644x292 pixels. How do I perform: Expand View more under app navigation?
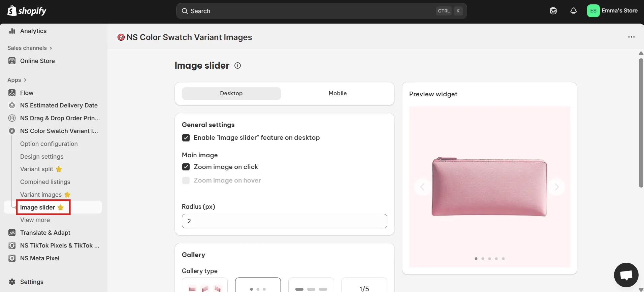[x=35, y=220]
